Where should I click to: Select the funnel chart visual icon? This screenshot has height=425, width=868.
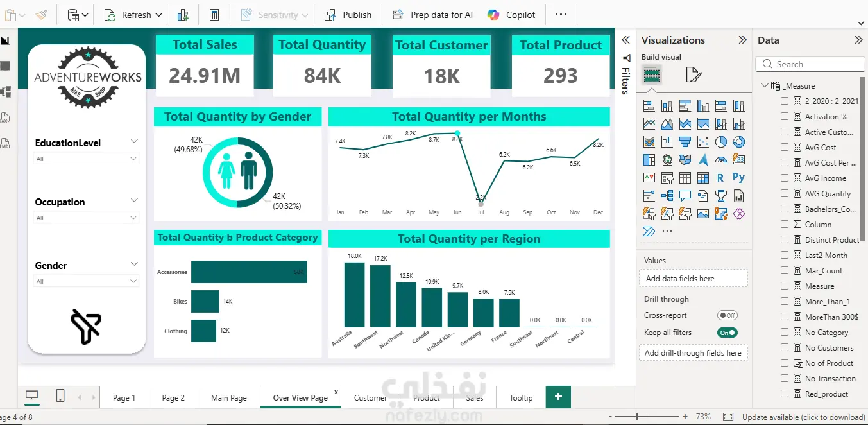pos(685,142)
